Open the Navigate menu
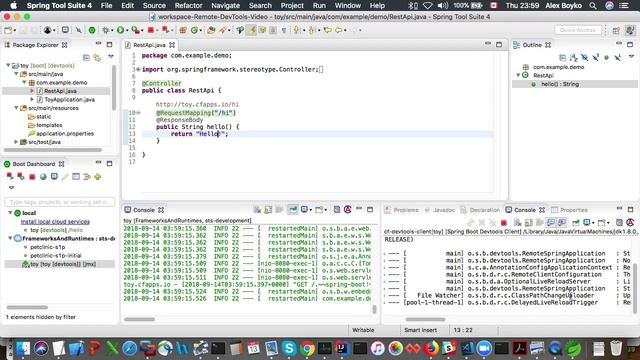The height and width of the screenshot is (360, 640). [225, 6]
